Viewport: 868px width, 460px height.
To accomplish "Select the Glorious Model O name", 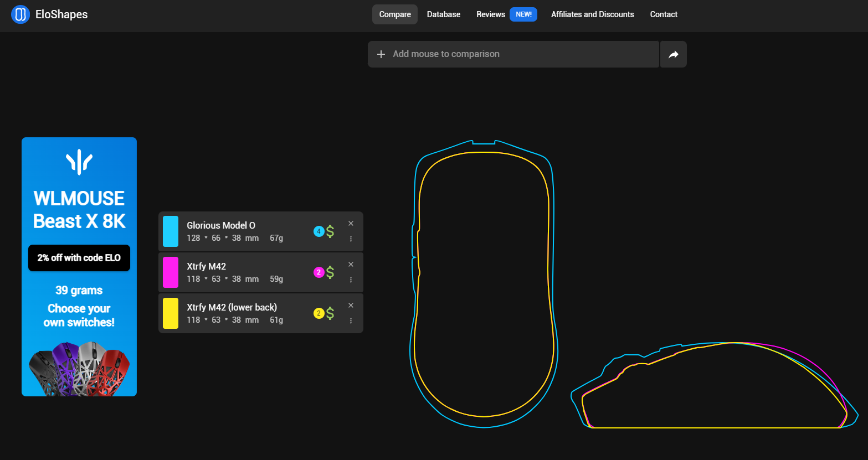I will coord(221,225).
